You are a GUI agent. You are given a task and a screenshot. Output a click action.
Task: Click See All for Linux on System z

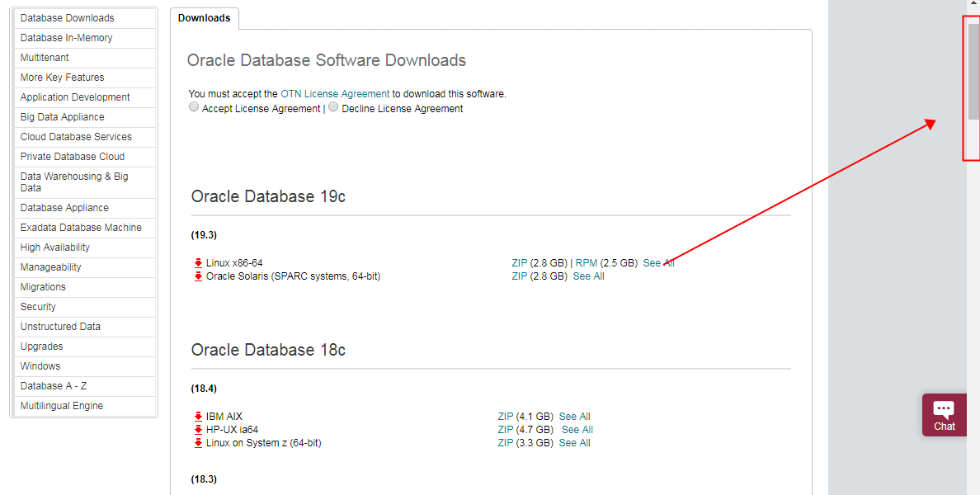coord(575,442)
